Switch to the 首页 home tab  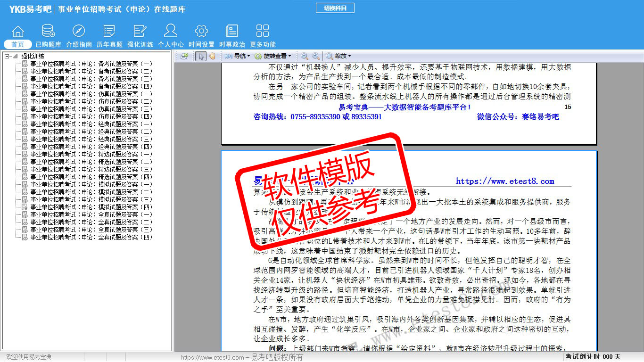(x=18, y=44)
